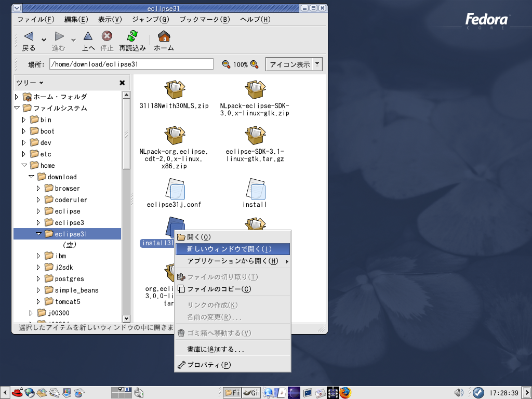Select the 31I18Nwith30NLS.zip archive icon
This screenshot has width=532, height=399.
175,89
